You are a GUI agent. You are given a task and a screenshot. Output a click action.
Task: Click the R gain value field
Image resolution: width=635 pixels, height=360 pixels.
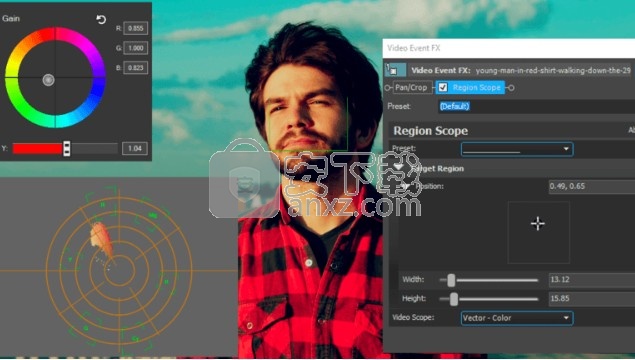coord(136,28)
